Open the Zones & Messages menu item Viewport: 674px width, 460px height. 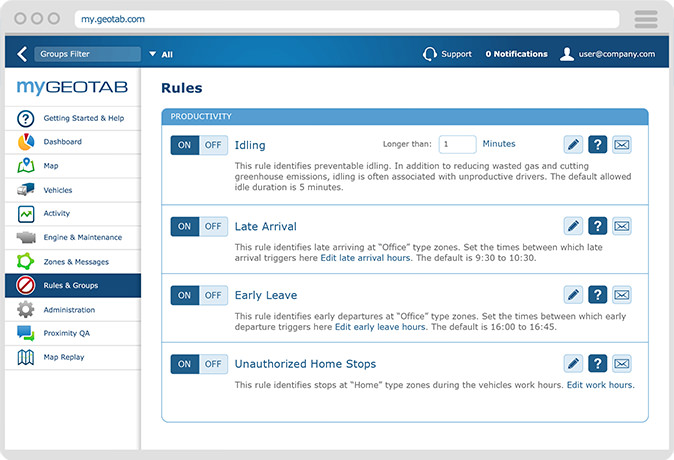click(73, 261)
